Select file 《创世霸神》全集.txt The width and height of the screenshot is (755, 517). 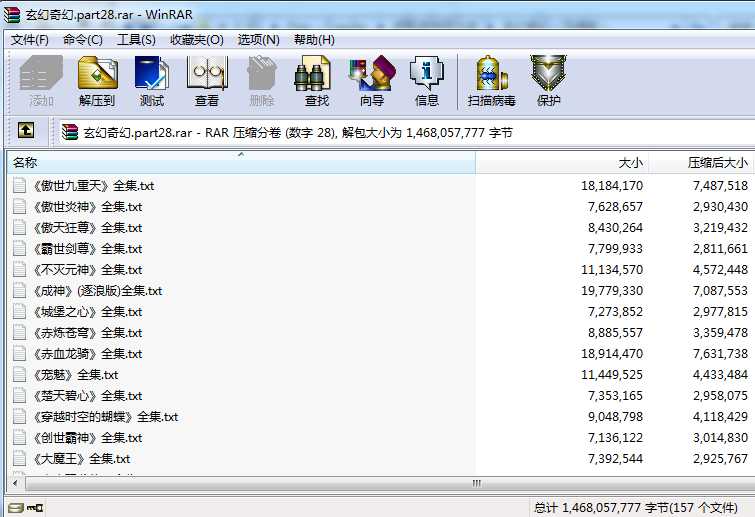88,438
